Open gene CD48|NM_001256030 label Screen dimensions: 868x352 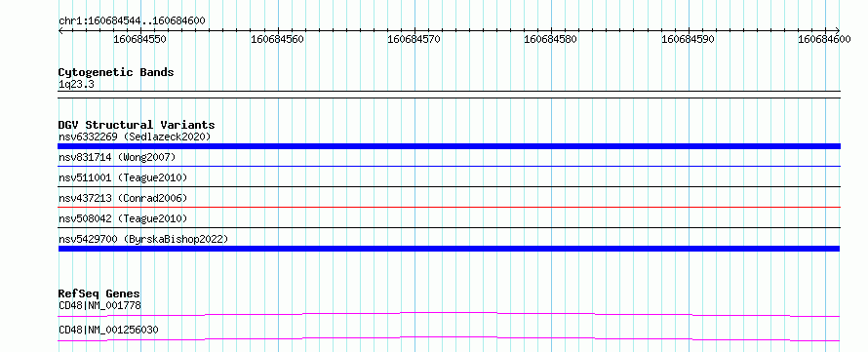click(x=108, y=330)
